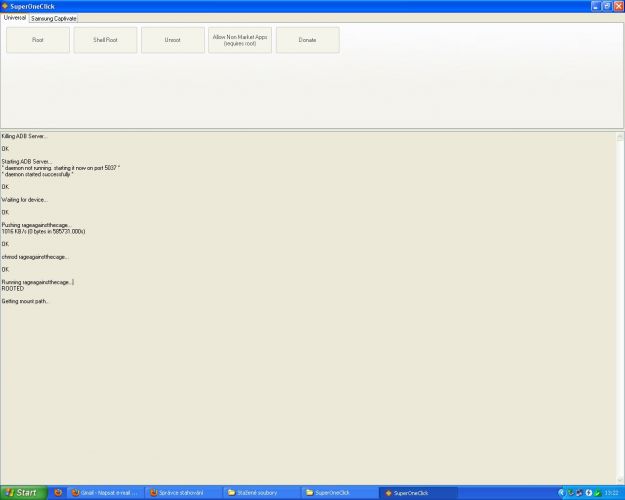Click 'daemon started successfully' log line

[x=37, y=174]
